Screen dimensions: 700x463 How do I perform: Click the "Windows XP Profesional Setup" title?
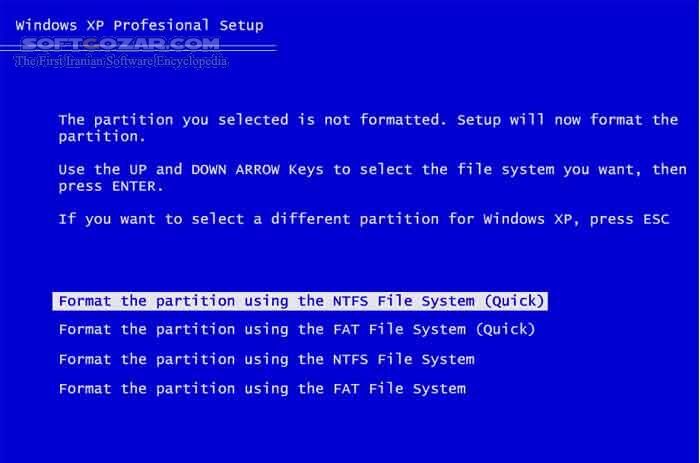click(x=141, y=24)
